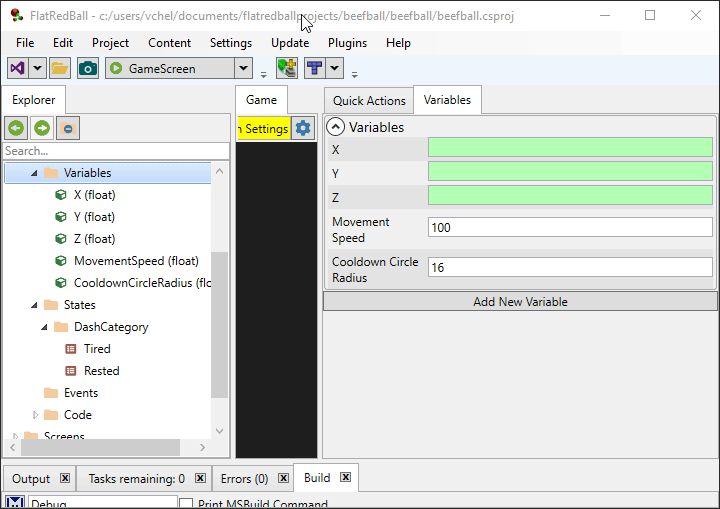Screen dimensions: 720x509
Task: Open project in Visual Studio icon
Action: coord(18,68)
